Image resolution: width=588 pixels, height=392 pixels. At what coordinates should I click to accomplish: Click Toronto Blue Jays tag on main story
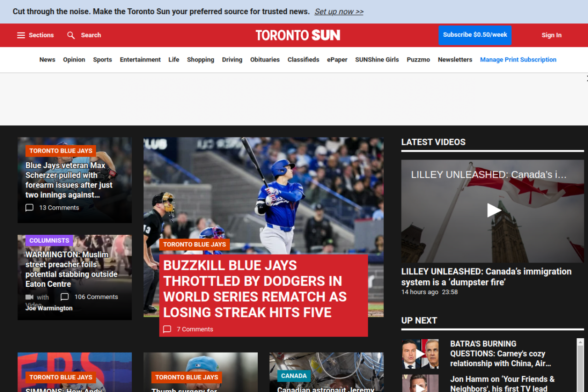pyautogui.click(x=194, y=244)
